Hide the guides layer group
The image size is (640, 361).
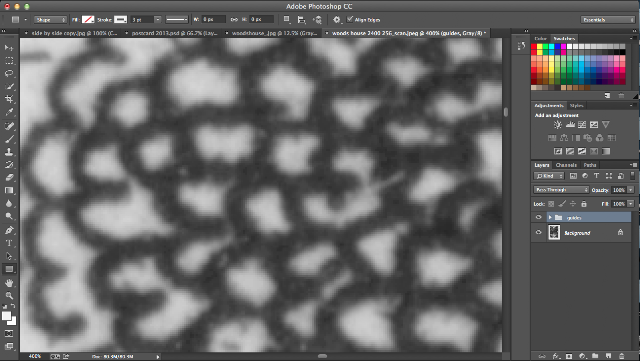point(538,217)
